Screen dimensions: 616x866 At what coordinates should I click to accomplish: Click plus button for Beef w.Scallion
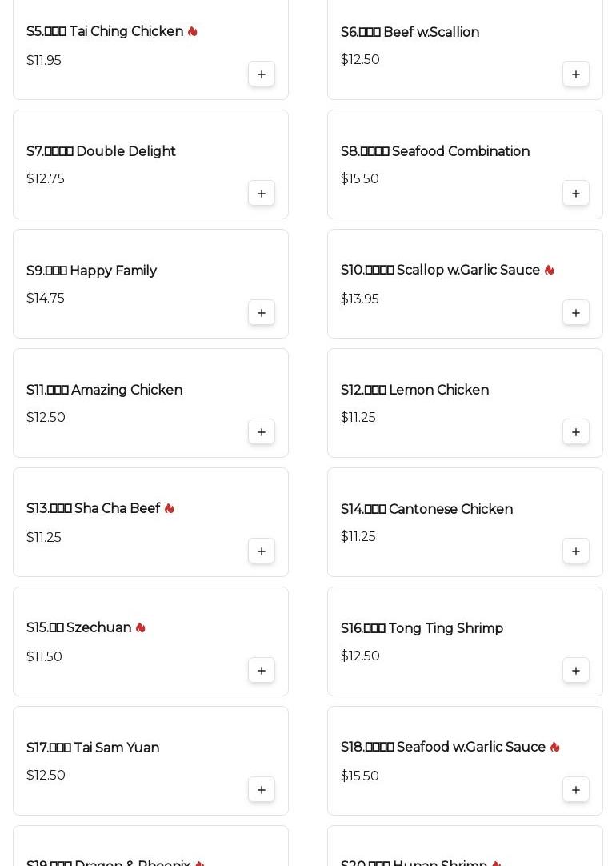576,74
